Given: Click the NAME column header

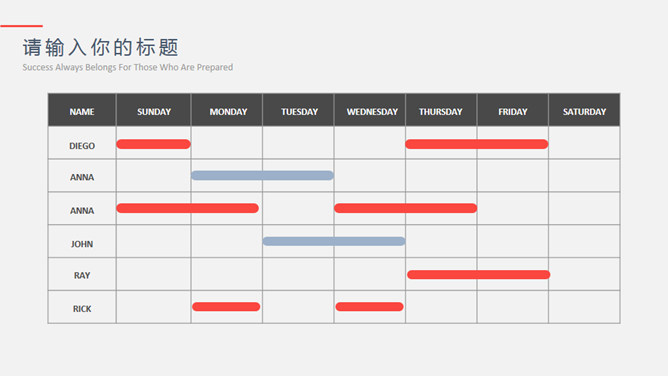Looking at the screenshot, I should tap(82, 110).
